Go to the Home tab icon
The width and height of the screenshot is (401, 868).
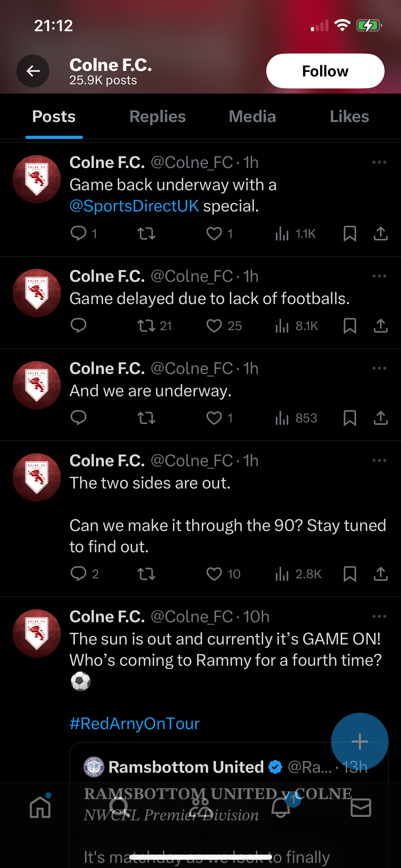point(40,808)
